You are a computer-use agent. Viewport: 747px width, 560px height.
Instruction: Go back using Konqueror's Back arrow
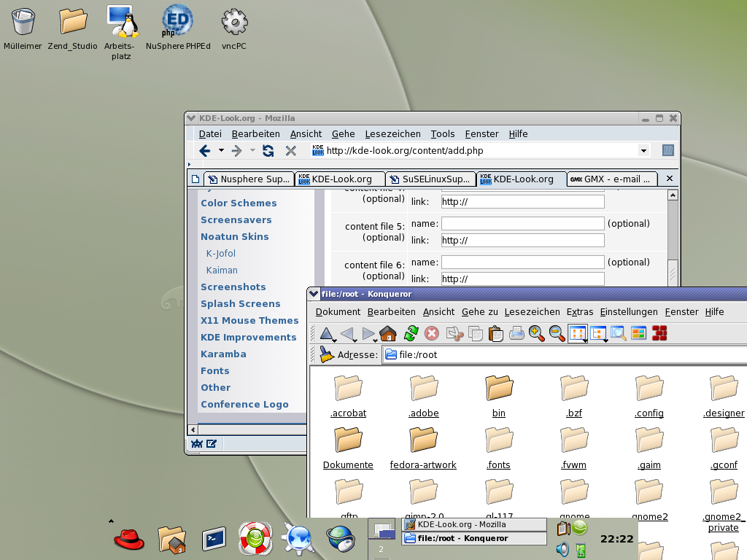[348, 334]
